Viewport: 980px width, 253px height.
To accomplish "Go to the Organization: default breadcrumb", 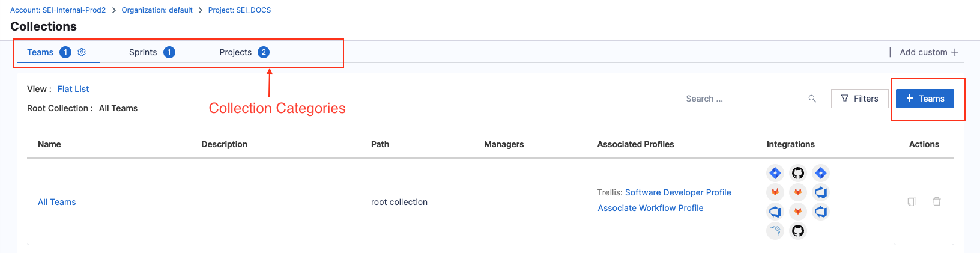I will point(157,10).
